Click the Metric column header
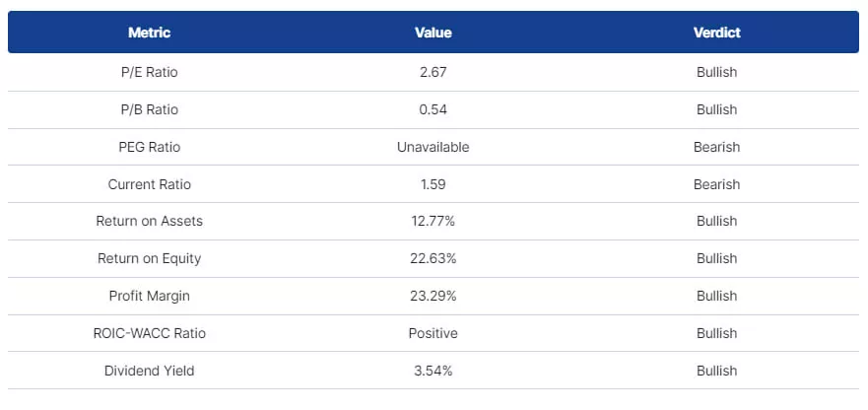Viewport: 868px width, 410px height. (149, 33)
